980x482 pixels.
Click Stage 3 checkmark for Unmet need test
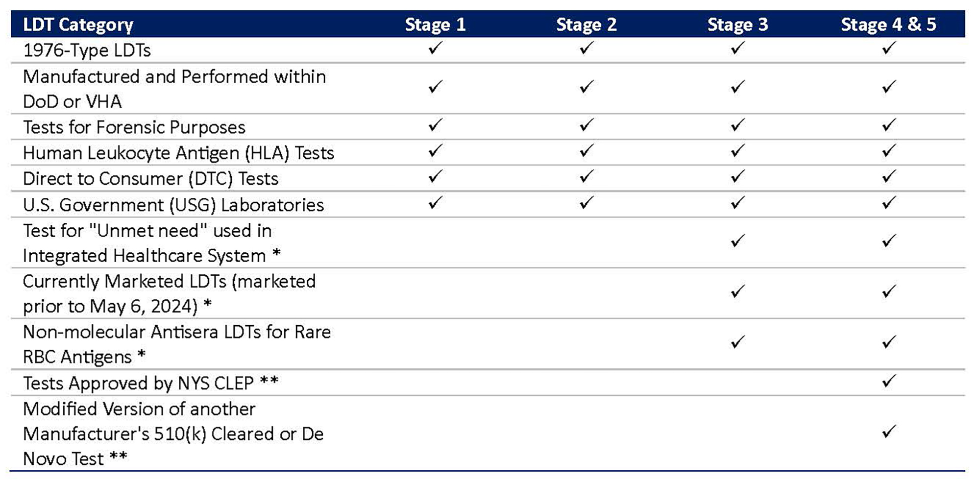point(737,241)
